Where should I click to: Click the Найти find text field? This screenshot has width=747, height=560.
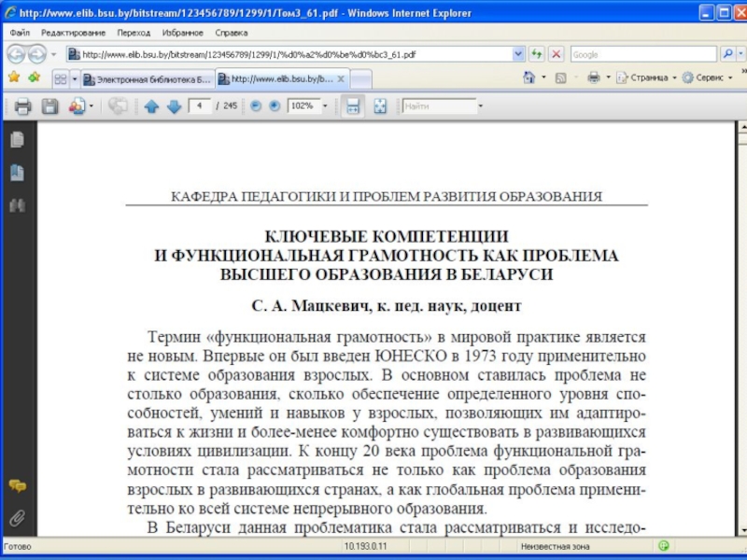point(439,106)
